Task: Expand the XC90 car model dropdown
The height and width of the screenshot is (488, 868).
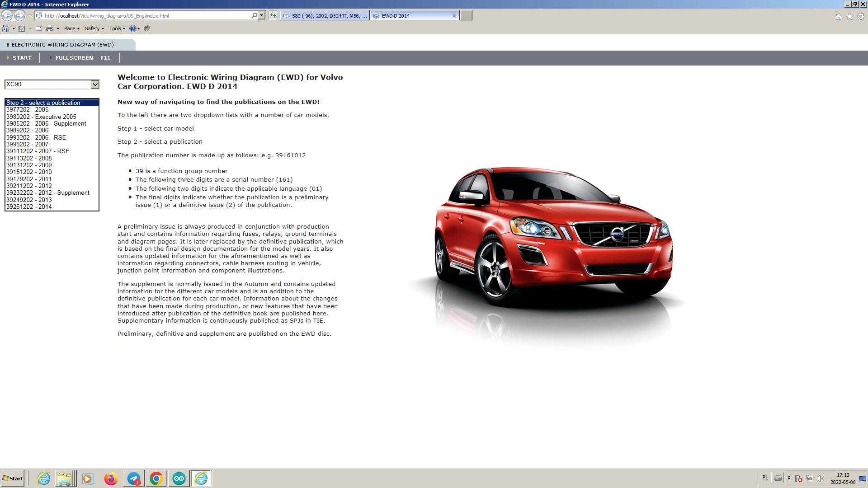Action: [94, 84]
